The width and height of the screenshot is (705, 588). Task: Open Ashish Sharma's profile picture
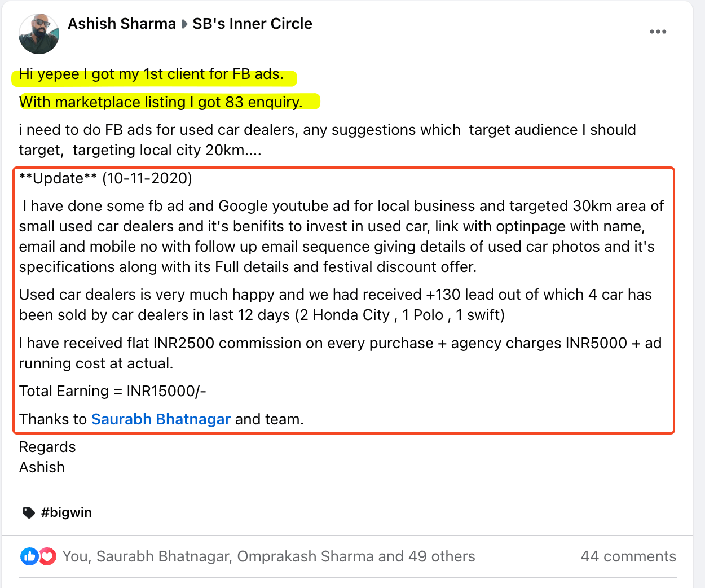point(39,34)
